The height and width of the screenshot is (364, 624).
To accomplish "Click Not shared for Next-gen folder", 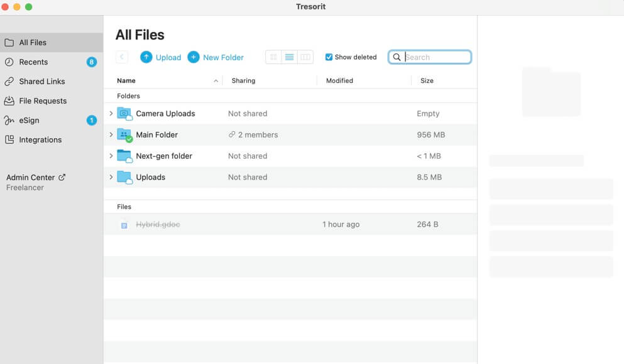I will pos(248,156).
